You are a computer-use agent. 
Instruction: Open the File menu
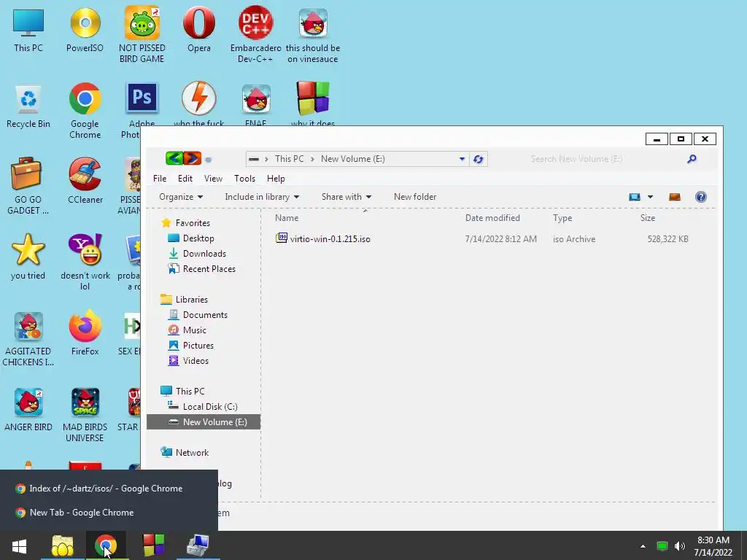(160, 179)
